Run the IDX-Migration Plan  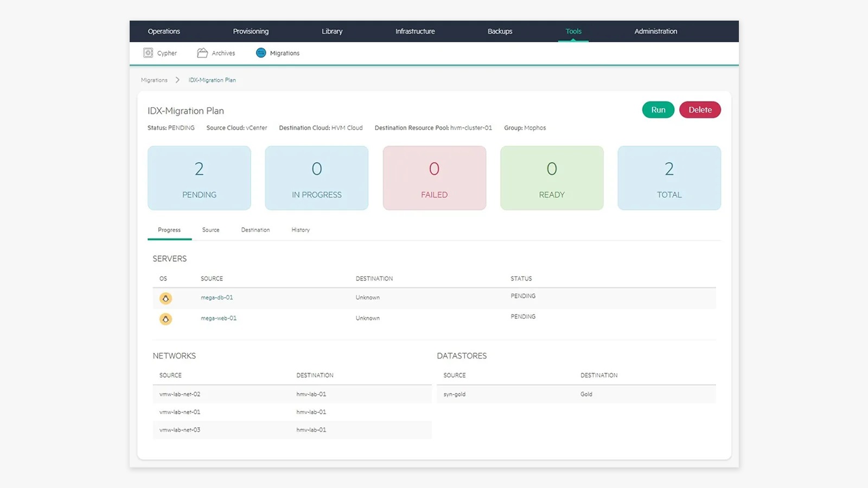point(658,110)
